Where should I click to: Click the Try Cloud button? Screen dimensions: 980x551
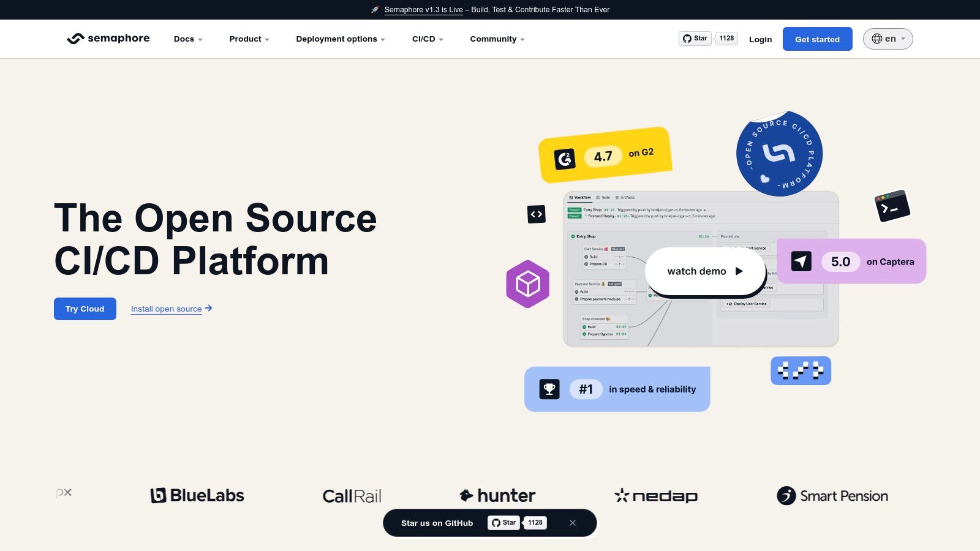point(85,309)
